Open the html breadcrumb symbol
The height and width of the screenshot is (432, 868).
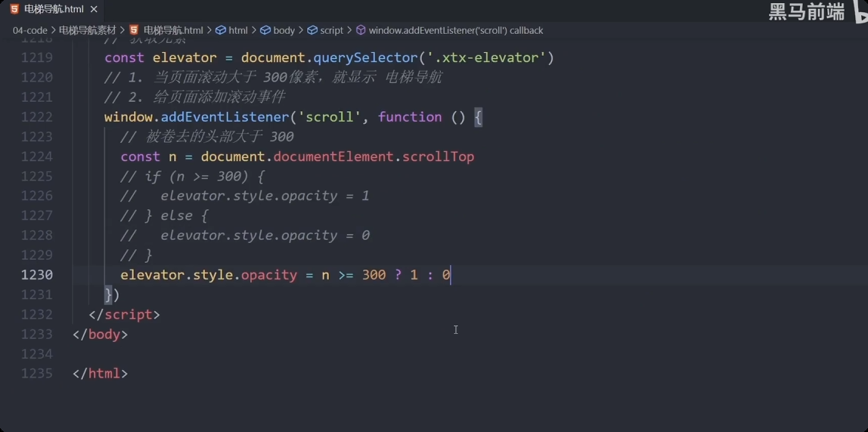[238, 30]
